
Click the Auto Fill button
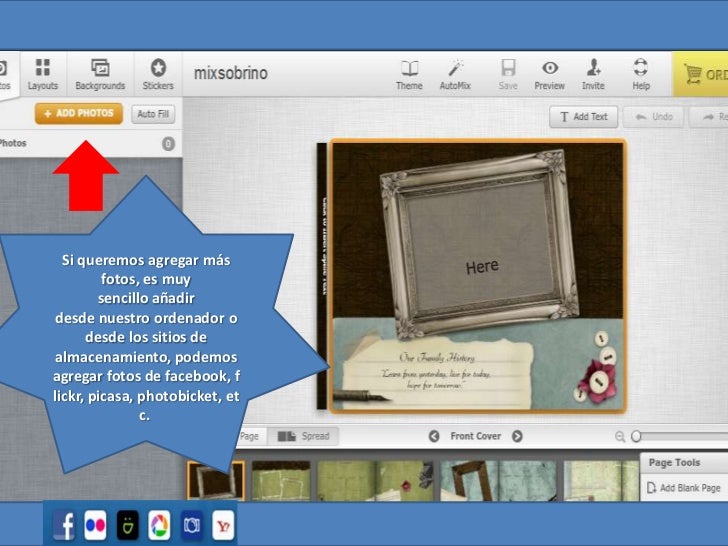[153, 114]
